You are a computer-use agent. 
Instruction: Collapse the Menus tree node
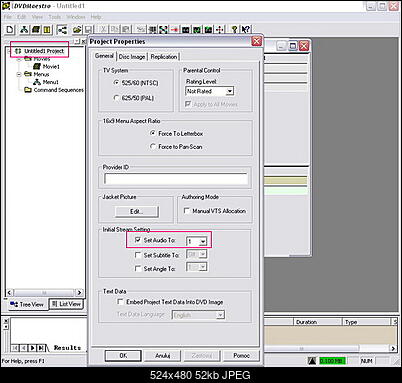pos(19,74)
